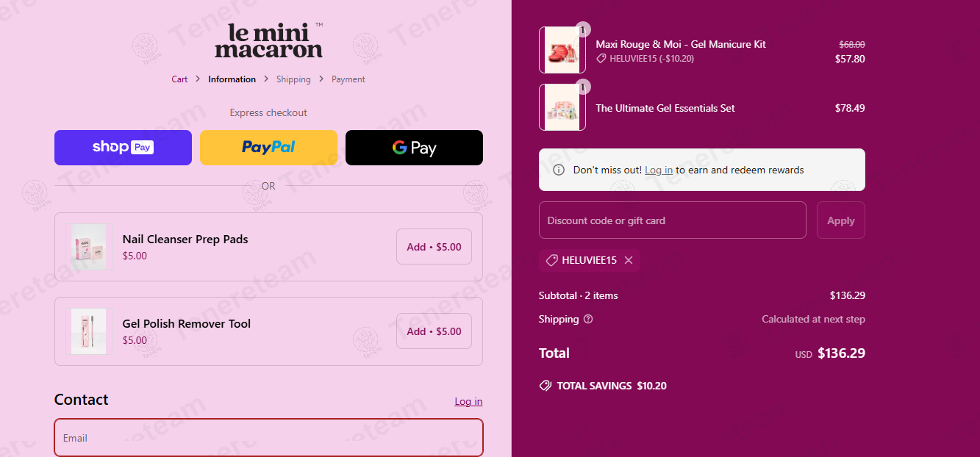Select the Shipping breadcrumb step
The image size is (980, 457).
[x=293, y=79]
